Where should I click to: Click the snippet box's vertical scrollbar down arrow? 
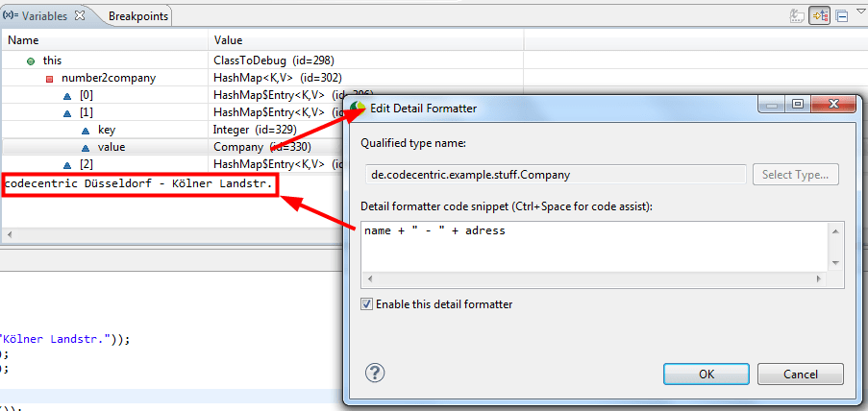click(834, 262)
